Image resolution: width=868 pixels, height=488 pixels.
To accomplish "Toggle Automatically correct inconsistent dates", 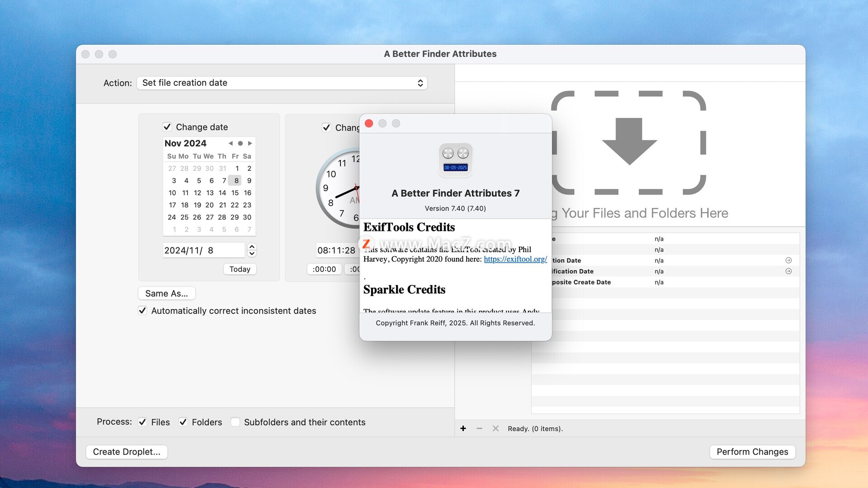I will pos(142,311).
